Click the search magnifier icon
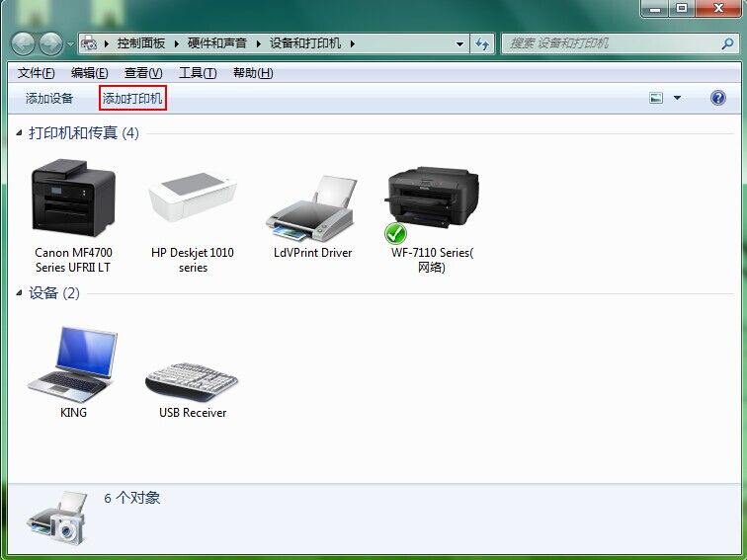The image size is (747, 560). click(727, 43)
